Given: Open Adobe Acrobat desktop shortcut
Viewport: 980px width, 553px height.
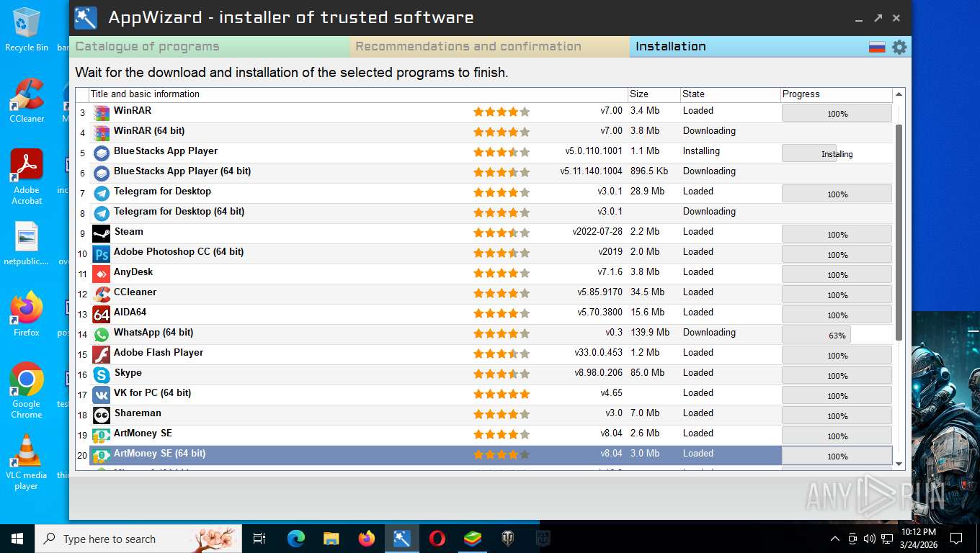Looking at the screenshot, I should coord(27,176).
